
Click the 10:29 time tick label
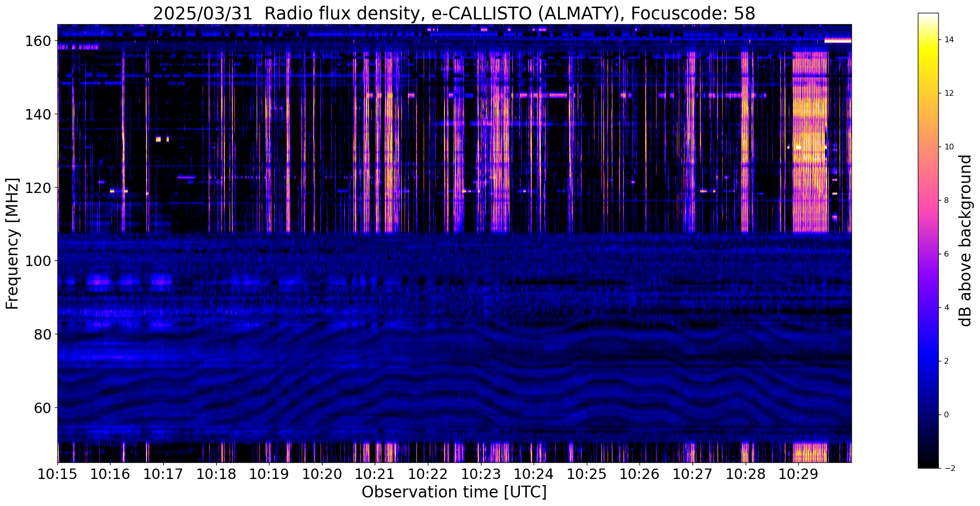798,474
